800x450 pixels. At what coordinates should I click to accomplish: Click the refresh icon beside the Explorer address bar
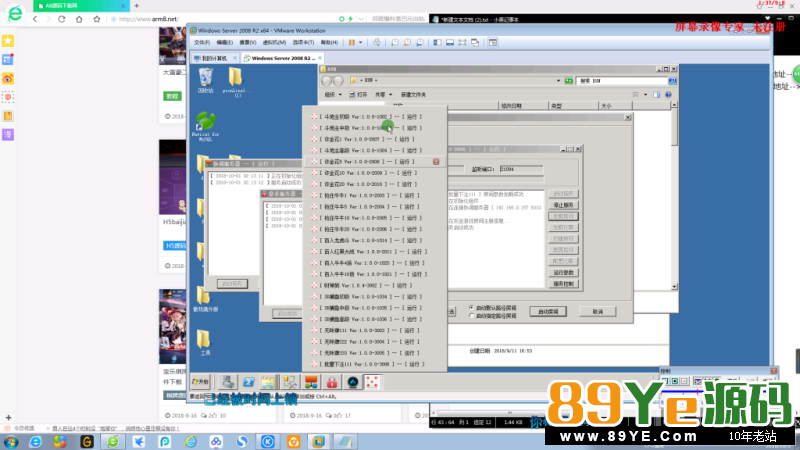click(x=568, y=81)
